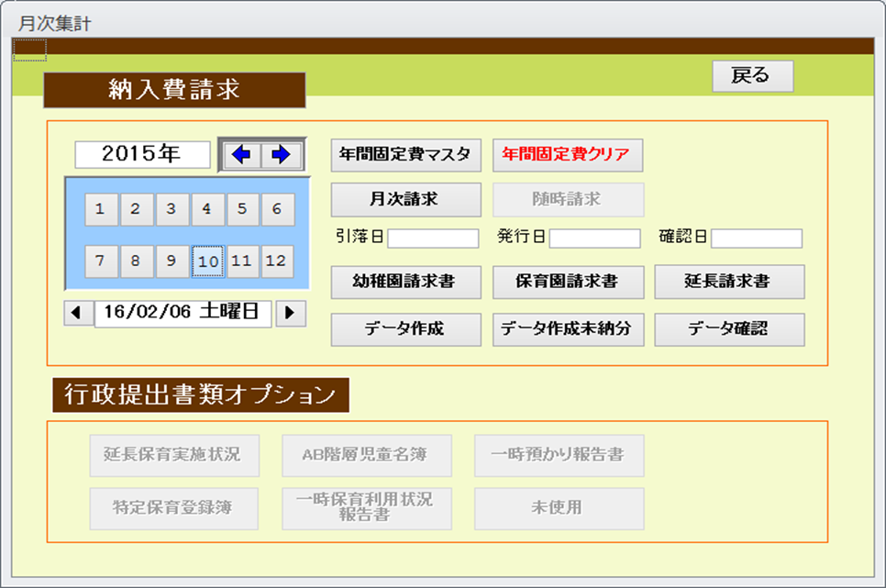
Task: Select month 10 in the month grid
Action: (208, 261)
